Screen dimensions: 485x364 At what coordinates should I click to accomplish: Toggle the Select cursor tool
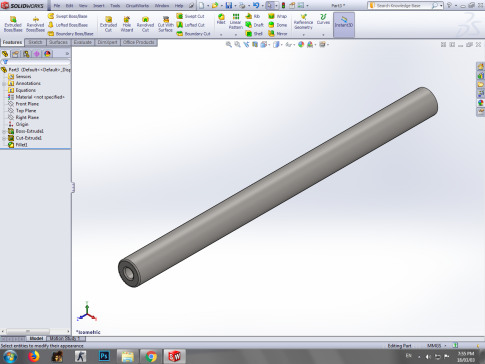[x=270, y=5]
